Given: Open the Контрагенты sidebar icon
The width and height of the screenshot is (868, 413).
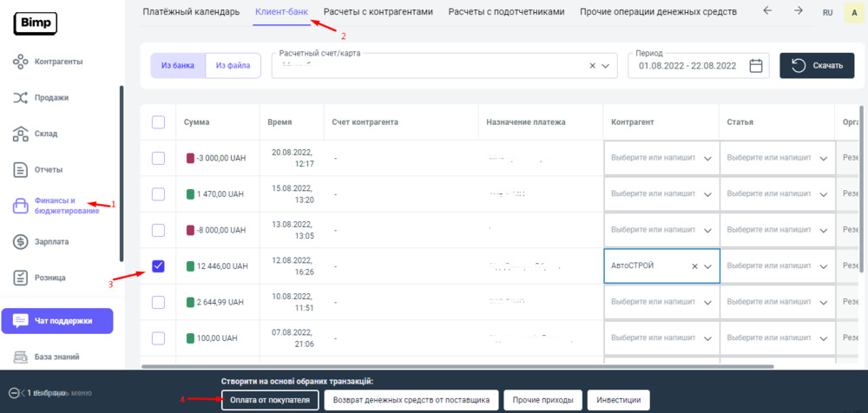Looking at the screenshot, I should [21, 62].
